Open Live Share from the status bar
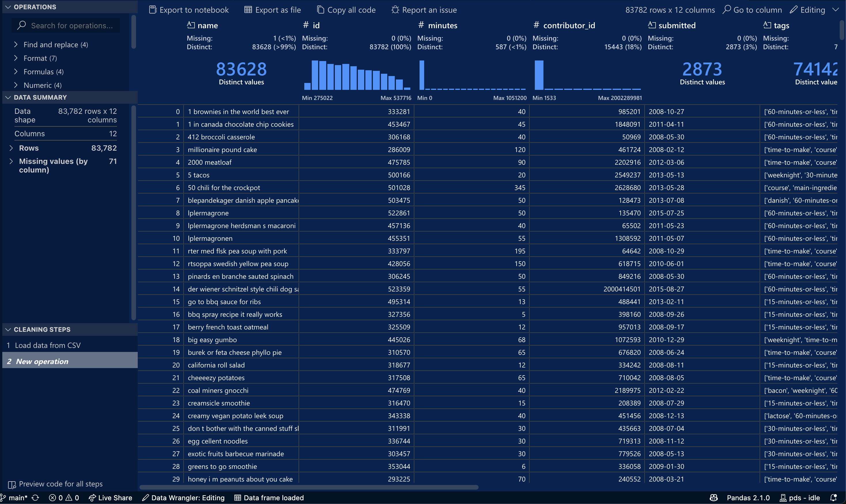Viewport: 846px width, 504px height. pos(110,498)
